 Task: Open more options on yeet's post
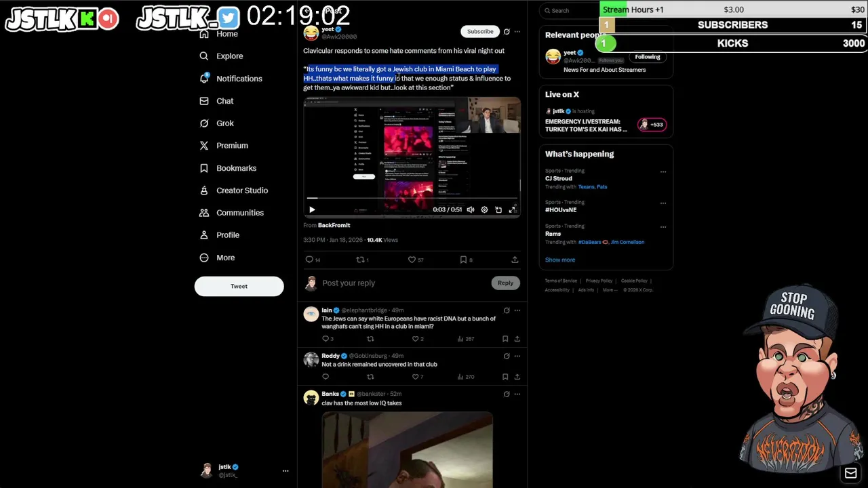(x=517, y=31)
